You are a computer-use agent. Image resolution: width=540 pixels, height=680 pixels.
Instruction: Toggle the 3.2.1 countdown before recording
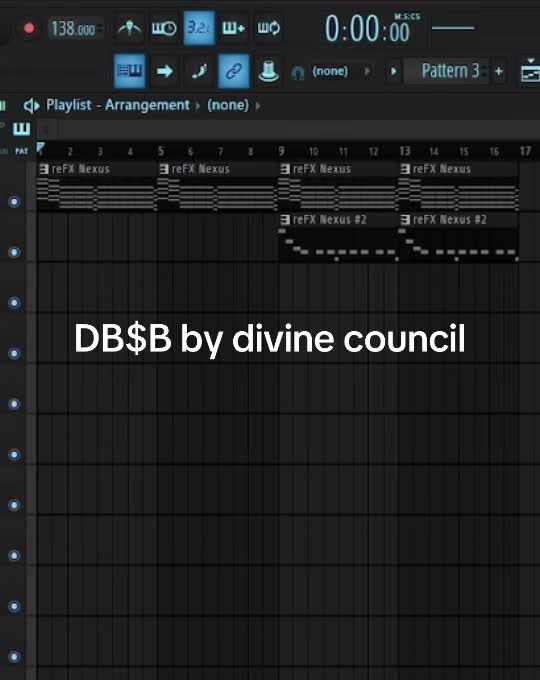click(199, 28)
